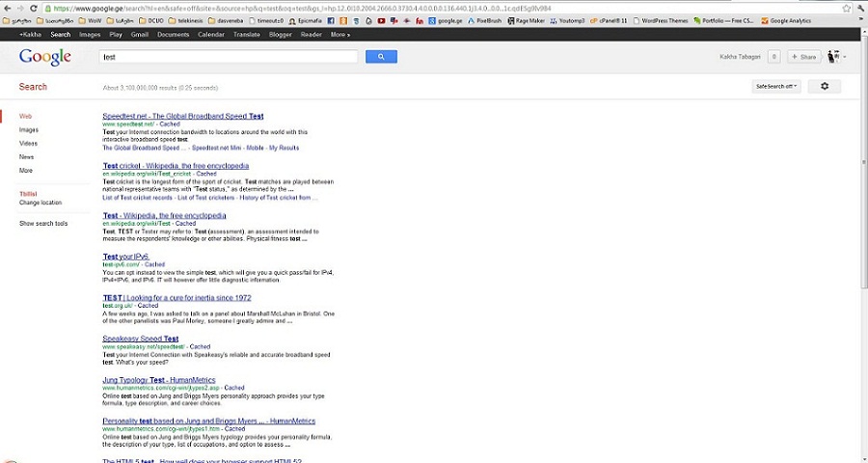Open Speedtest.net Global Broadband Speed Test result

[x=183, y=117]
